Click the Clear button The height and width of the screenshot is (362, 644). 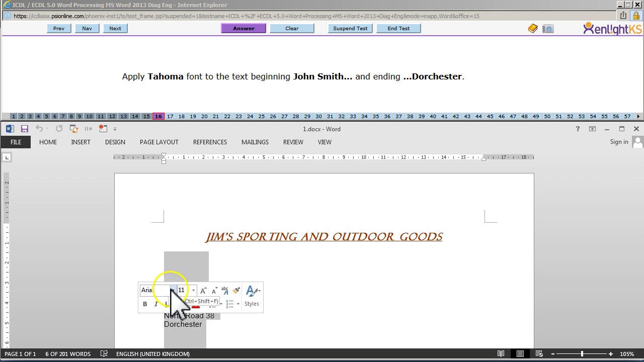pos(292,28)
